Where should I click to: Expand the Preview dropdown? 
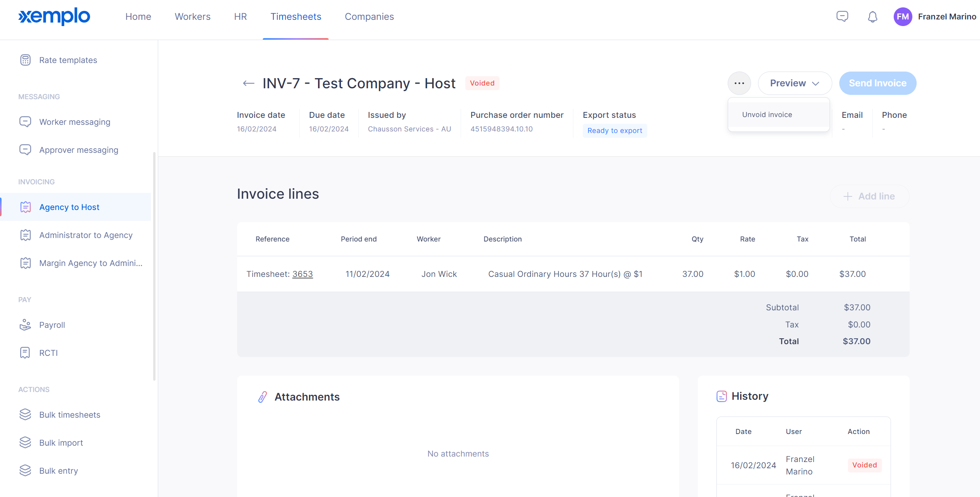coord(795,83)
